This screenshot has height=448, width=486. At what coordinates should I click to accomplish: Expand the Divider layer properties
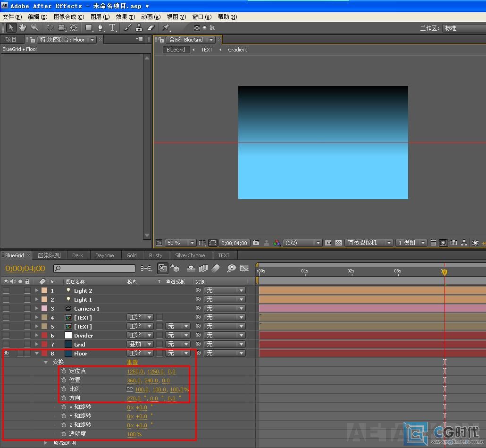tap(37, 336)
